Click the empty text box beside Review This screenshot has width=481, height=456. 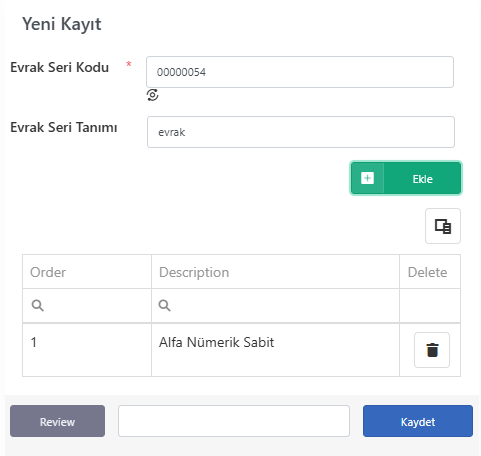pos(234,421)
